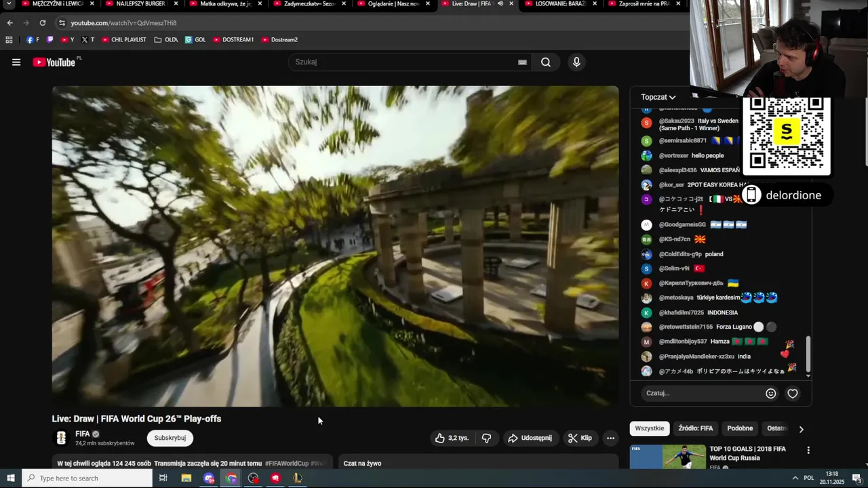This screenshot has height=488, width=868.
Task: Open the Windows notification center
Action: coord(856,478)
